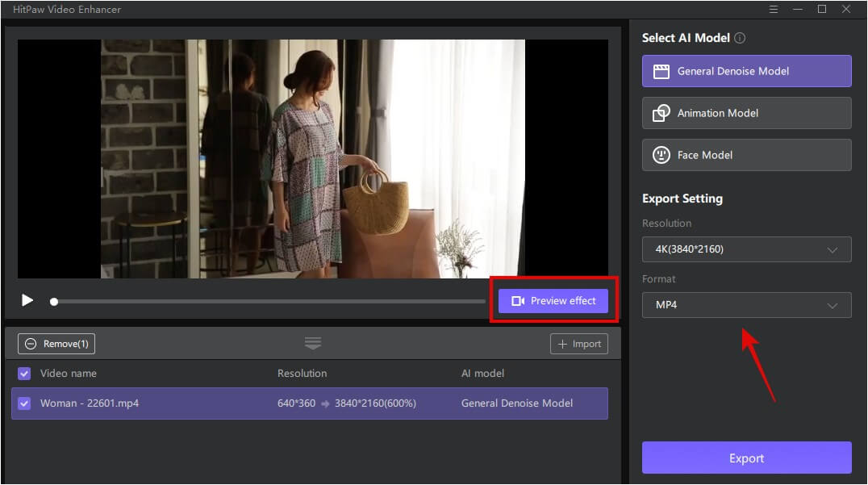This screenshot has width=868, height=485.
Task: Click the panel collapse handle above the video list
Action: pyautogui.click(x=313, y=343)
